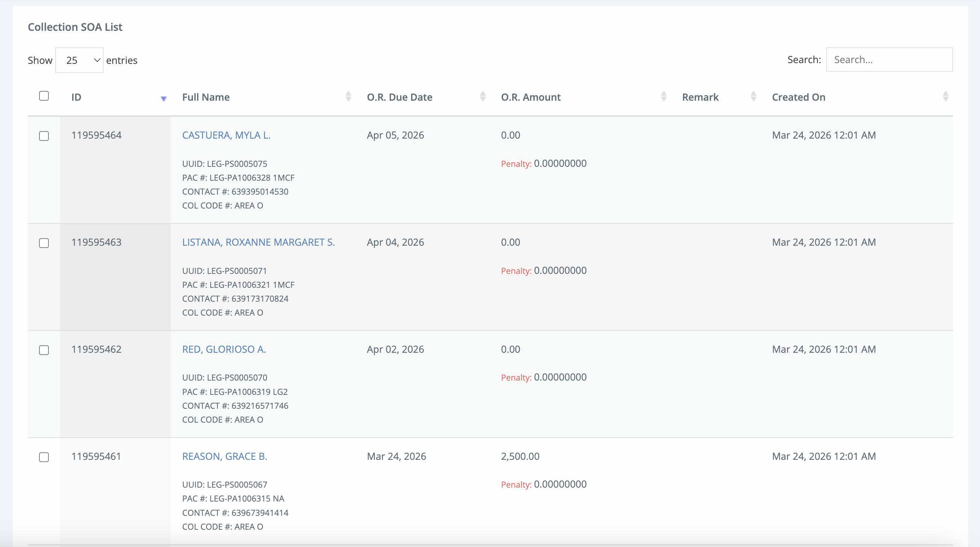Image resolution: width=980 pixels, height=547 pixels.
Task: Open CASTUERA, MYLA L. record link
Action: [x=226, y=135]
